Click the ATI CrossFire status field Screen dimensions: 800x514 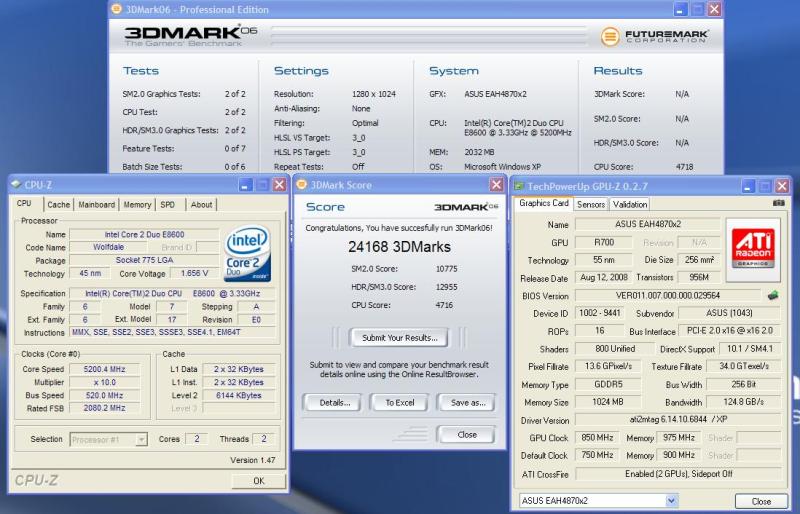tap(679, 474)
